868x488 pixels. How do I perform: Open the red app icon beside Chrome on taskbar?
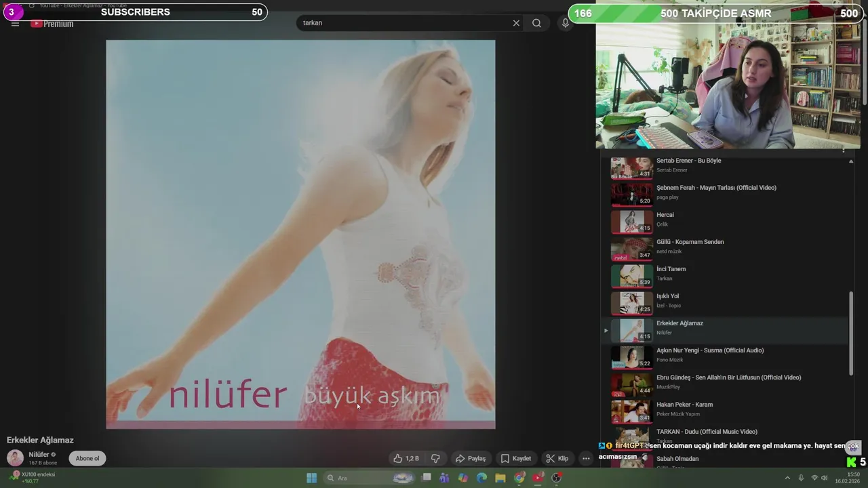538,478
